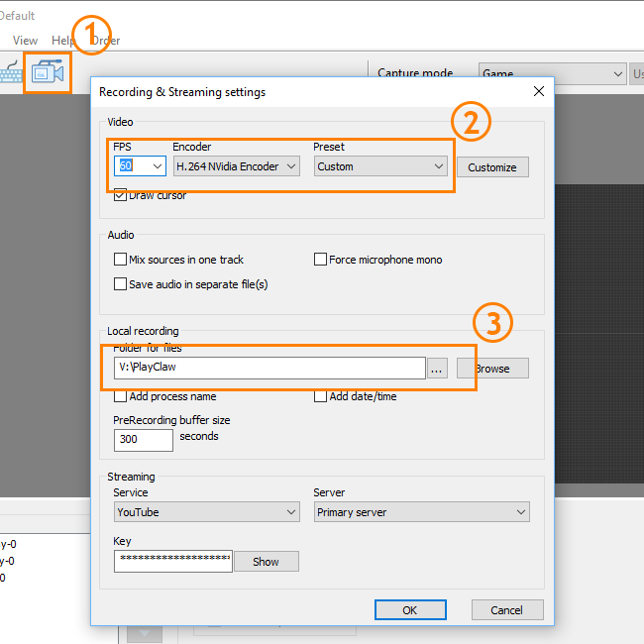This screenshot has width=644, height=644.
Task: Click the Cancel button
Action: (507, 610)
